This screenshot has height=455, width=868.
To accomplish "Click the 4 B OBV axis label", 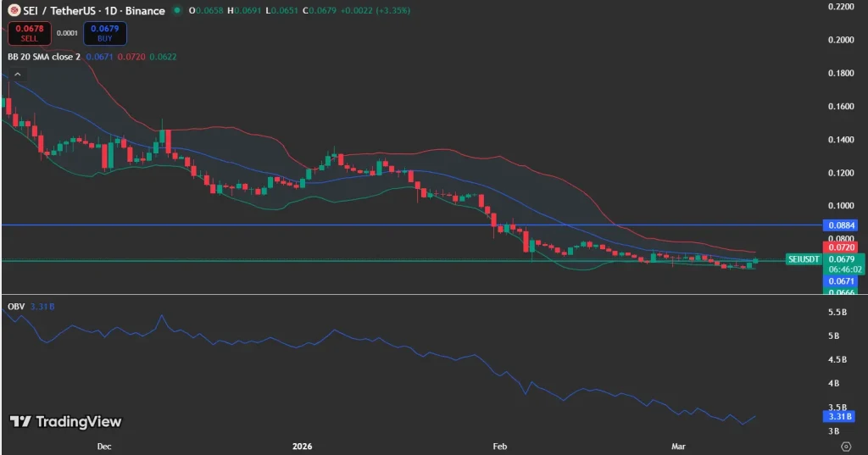I will click(x=834, y=383).
